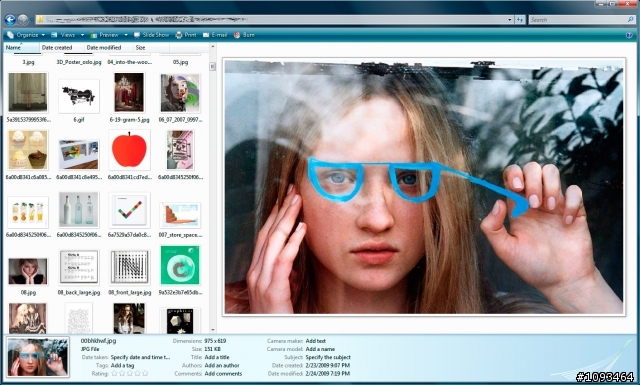Viewport: 640px width, 385px height.
Task: Click the details pane thumbnail of 00bhldwf.jpg
Action: tap(38, 357)
